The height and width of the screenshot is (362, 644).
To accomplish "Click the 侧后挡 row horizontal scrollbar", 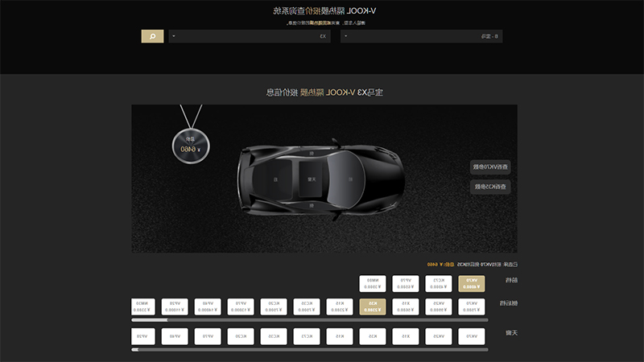I will (310, 319).
